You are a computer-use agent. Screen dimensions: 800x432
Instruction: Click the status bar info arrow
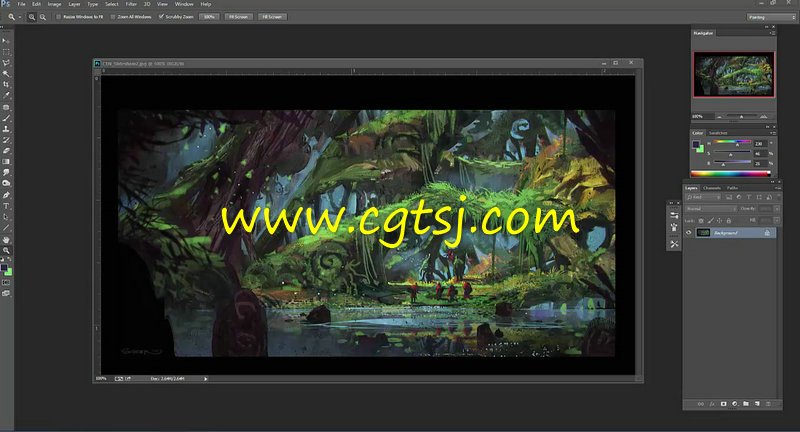206,379
